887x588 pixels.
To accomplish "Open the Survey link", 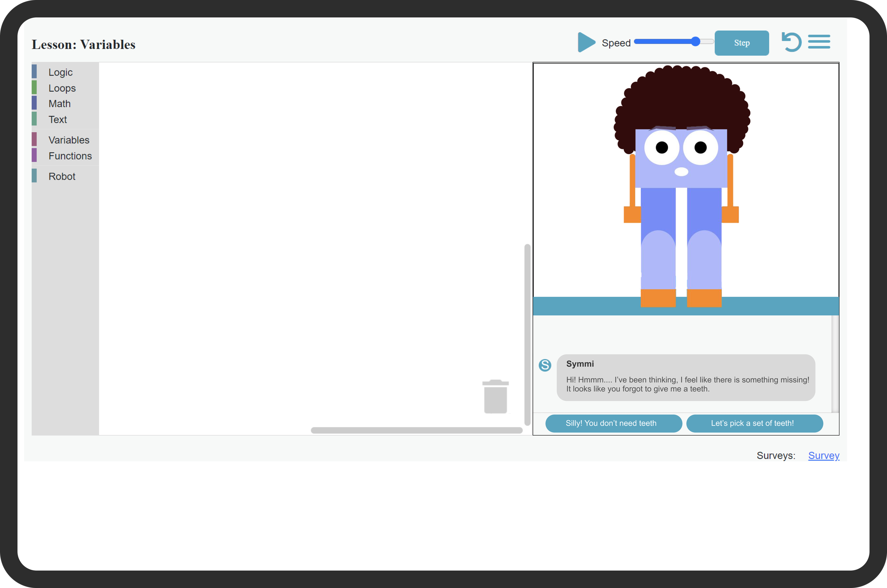I will (x=823, y=455).
